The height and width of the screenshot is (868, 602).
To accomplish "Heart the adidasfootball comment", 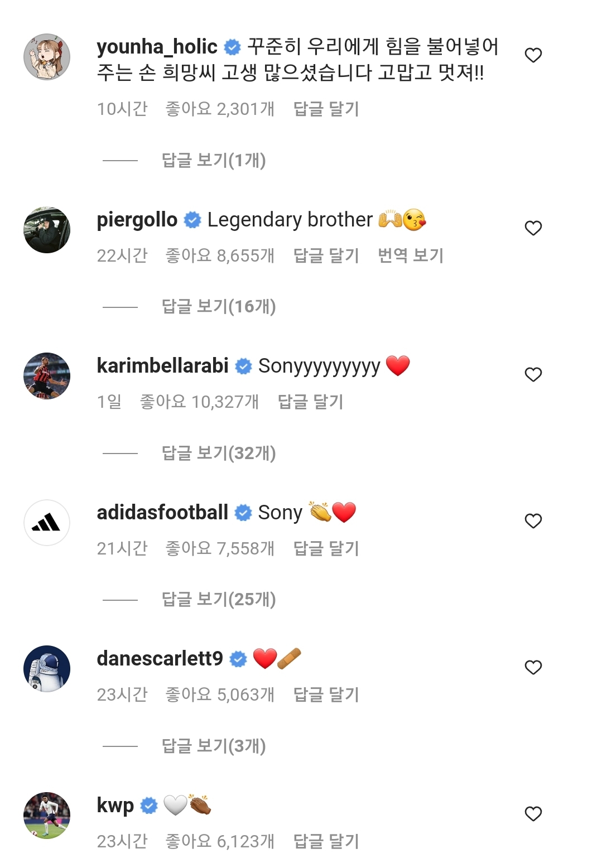I will (533, 520).
